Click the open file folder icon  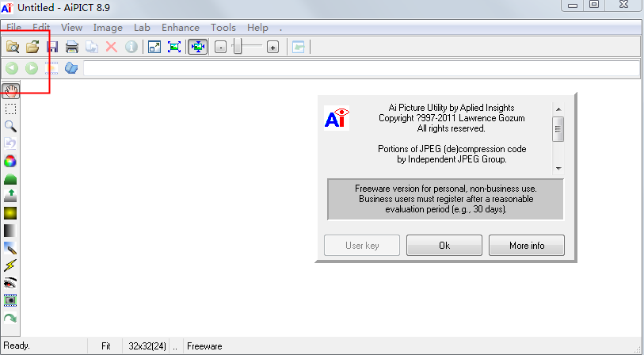(x=32, y=47)
